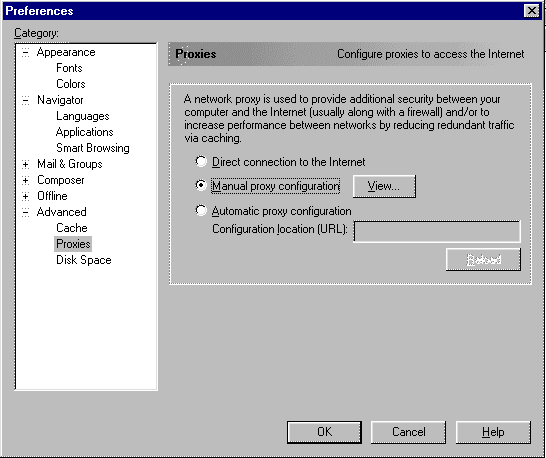The width and height of the screenshot is (546, 458).
Task: Open Smart Browsing preferences
Action: [93, 148]
